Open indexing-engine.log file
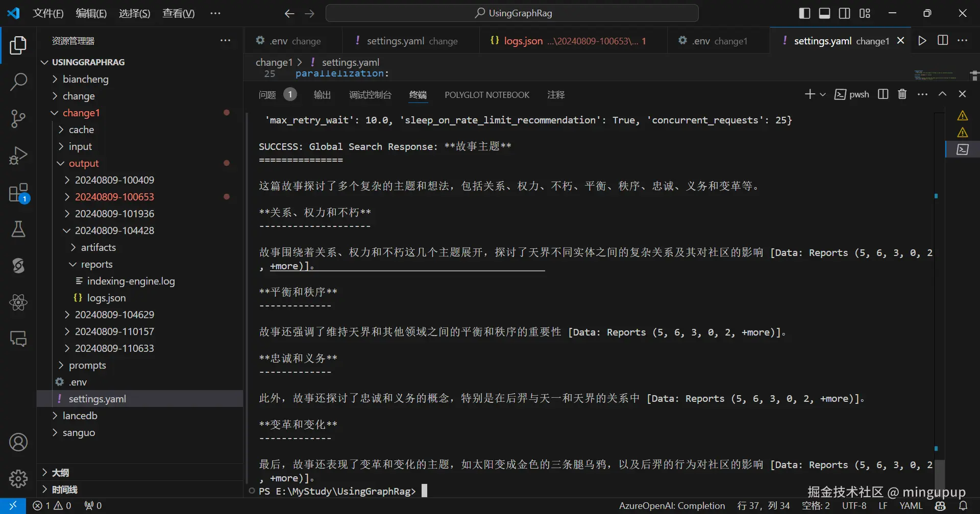This screenshot has width=980, height=514. coord(131,281)
